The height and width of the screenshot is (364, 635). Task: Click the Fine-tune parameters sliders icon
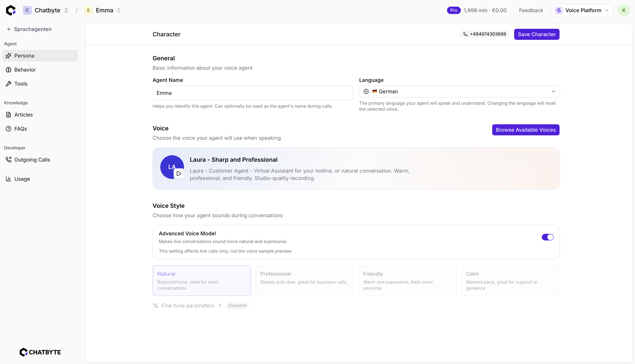[x=155, y=306]
